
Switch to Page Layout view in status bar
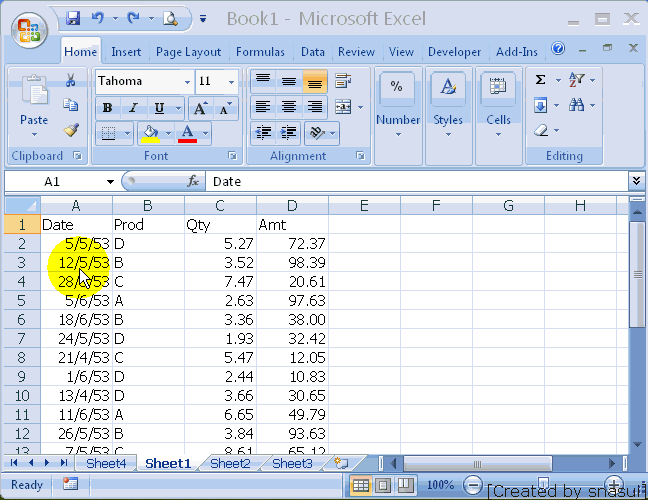pyautogui.click(x=382, y=485)
